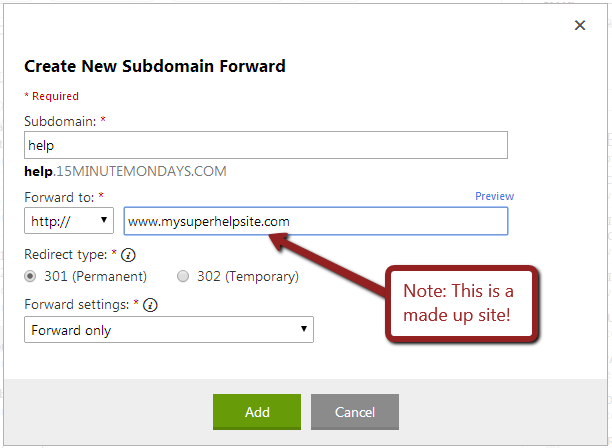Open the http:// protocol dropdown
This screenshot has width=612, height=448.
click(x=69, y=221)
